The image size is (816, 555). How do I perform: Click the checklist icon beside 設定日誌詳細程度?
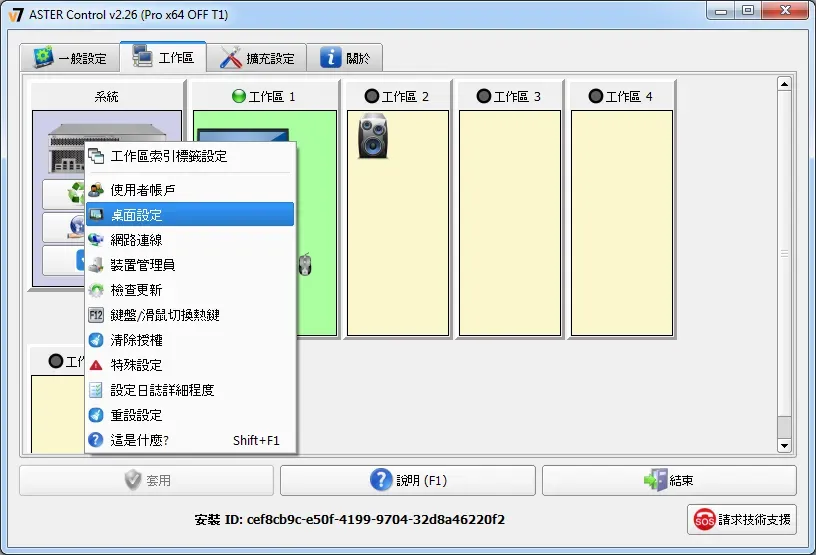[x=96, y=390]
